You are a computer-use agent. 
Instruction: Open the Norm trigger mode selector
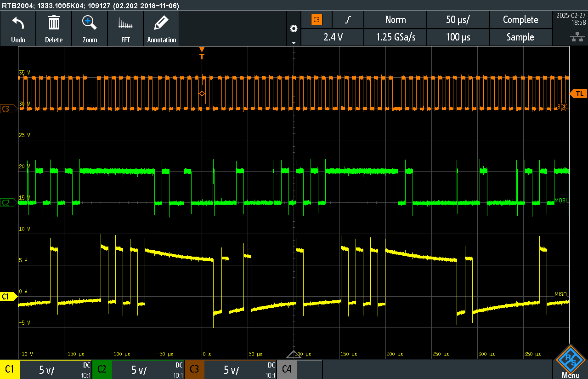pos(395,20)
